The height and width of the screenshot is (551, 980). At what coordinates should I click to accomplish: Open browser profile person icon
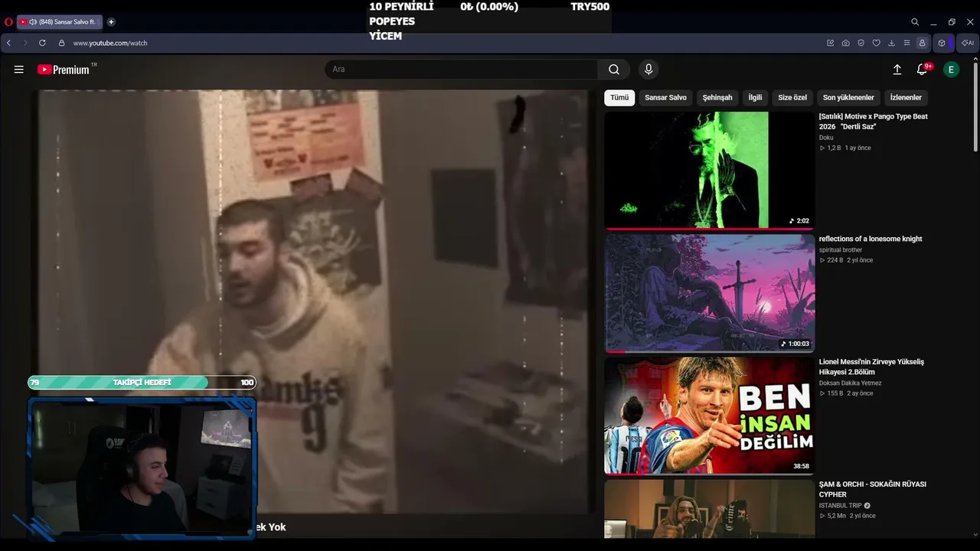pos(922,43)
